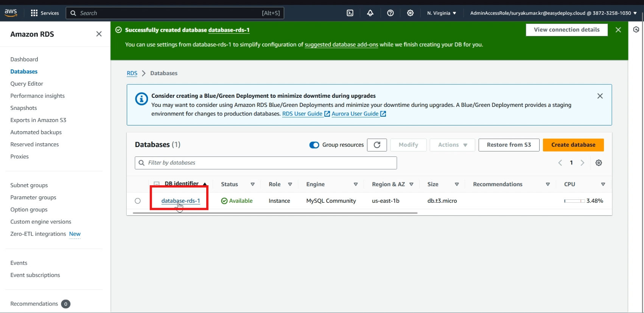The width and height of the screenshot is (644, 313).
Task: Open Reserved instances
Action: coord(34,144)
